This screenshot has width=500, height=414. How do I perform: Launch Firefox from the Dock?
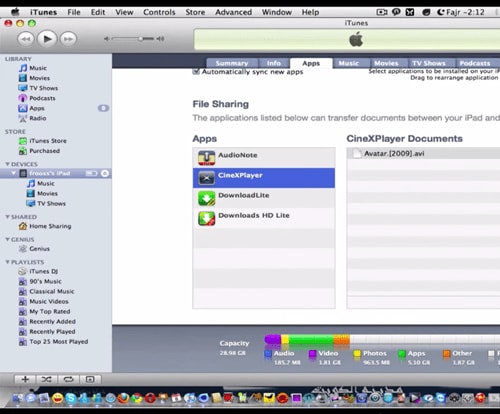[123, 398]
